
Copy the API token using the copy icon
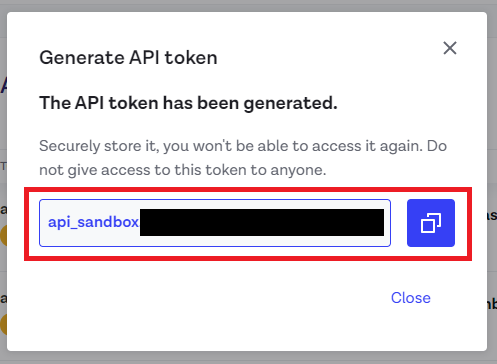pos(431,223)
